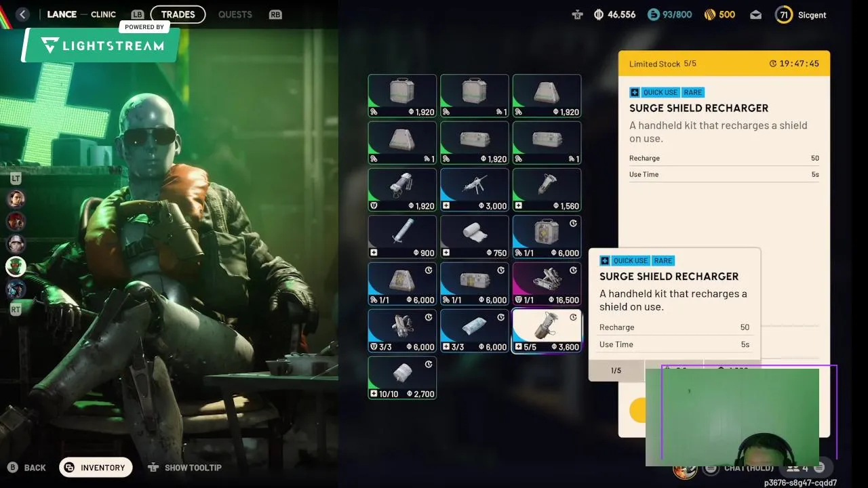This screenshot has height=488, width=868.
Task: Select the square 1/1 kit priced 6,000
Action: point(547,237)
